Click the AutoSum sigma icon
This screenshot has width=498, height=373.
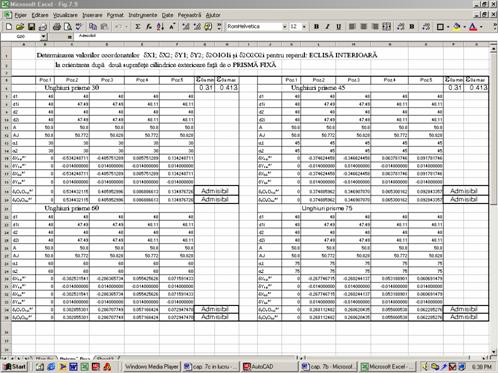[x=137, y=27]
